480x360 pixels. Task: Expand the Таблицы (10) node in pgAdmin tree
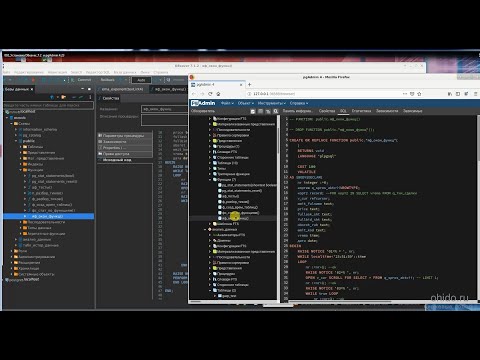coord(210,163)
